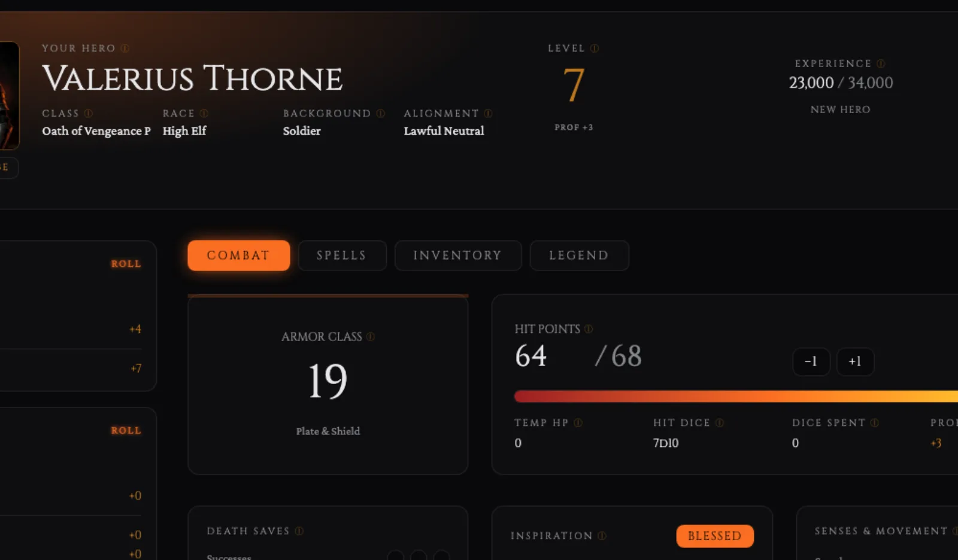Click info icon beside Dice Spent
The width and height of the screenshot is (958, 560).
(875, 423)
